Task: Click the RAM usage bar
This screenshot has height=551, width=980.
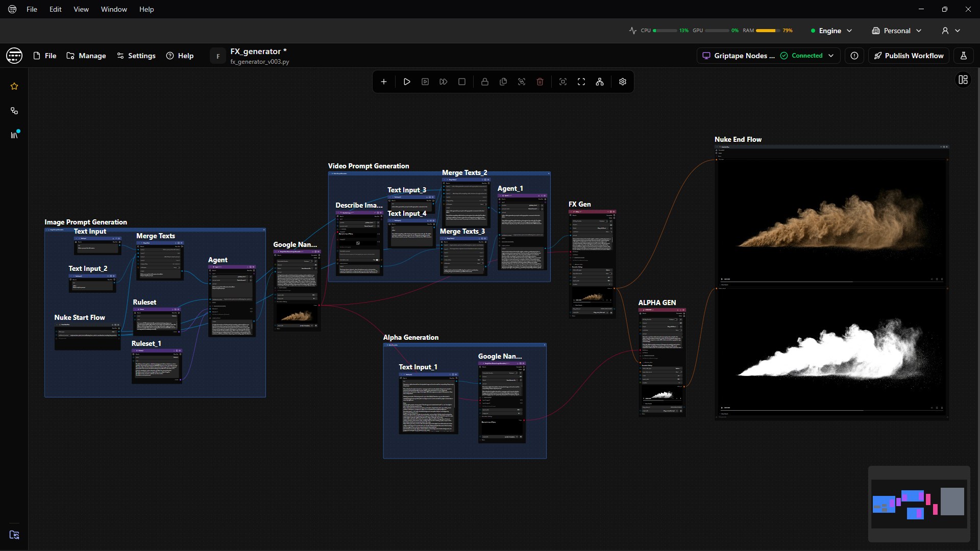Action: [x=768, y=31]
